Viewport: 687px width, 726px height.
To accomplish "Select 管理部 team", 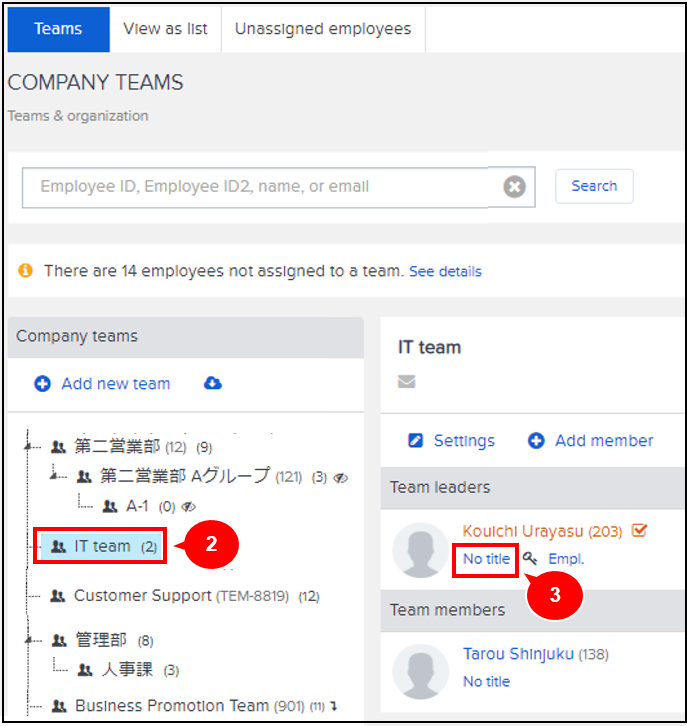I will (x=101, y=641).
